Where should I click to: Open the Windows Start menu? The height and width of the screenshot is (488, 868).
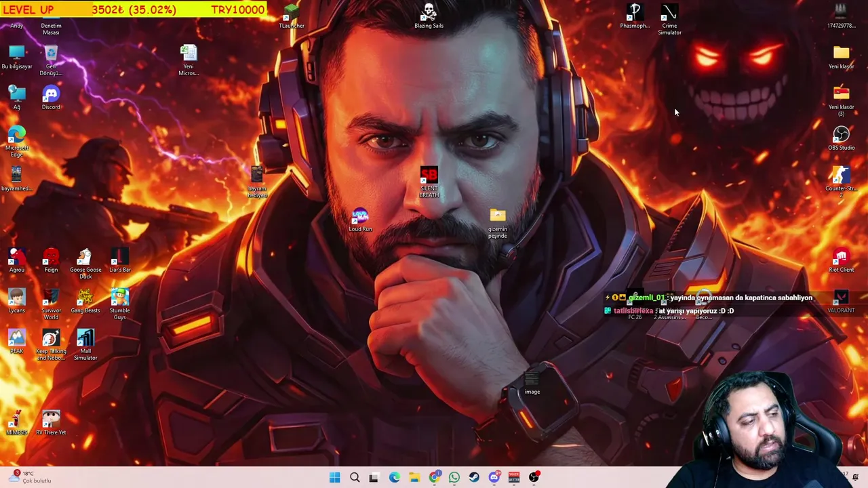click(x=334, y=478)
